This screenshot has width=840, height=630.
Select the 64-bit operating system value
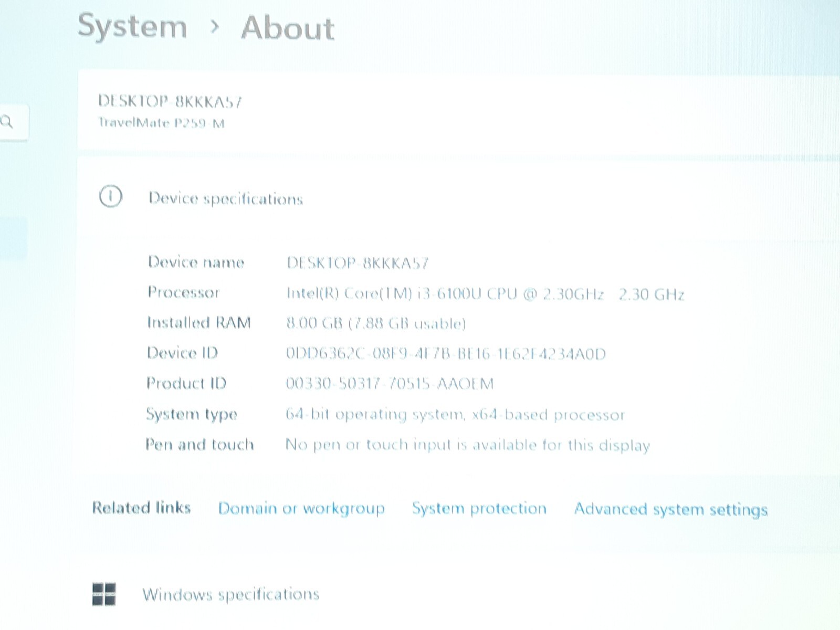(x=455, y=415)
